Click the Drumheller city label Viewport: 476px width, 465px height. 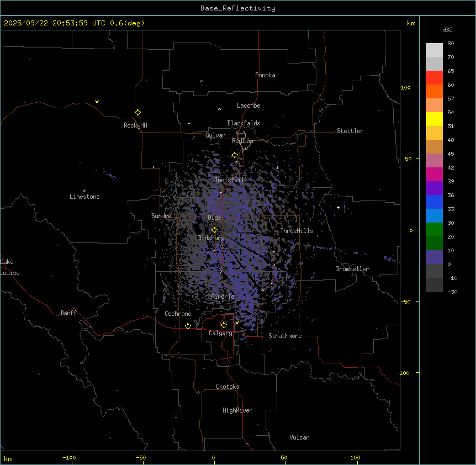coord(352,269)
